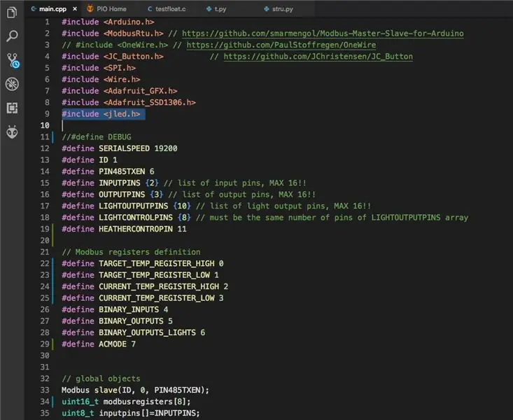Click the Modbus slave declaration line
The image size is (513, 420).
tap(136, 390)
